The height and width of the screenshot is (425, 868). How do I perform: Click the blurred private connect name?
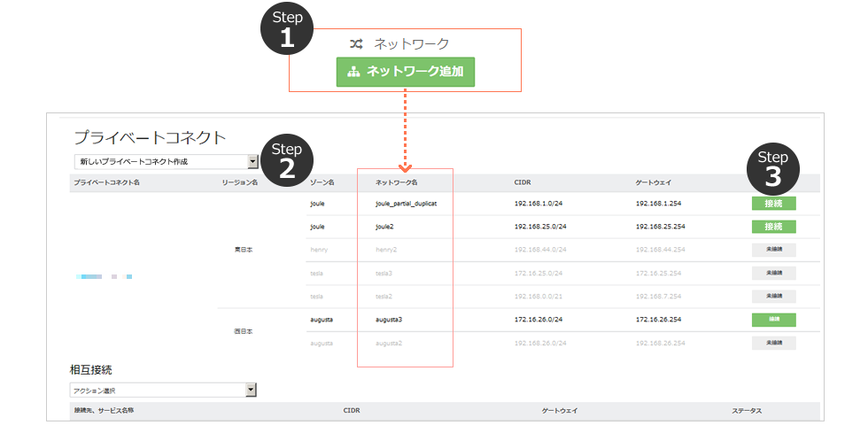[105, 277]
